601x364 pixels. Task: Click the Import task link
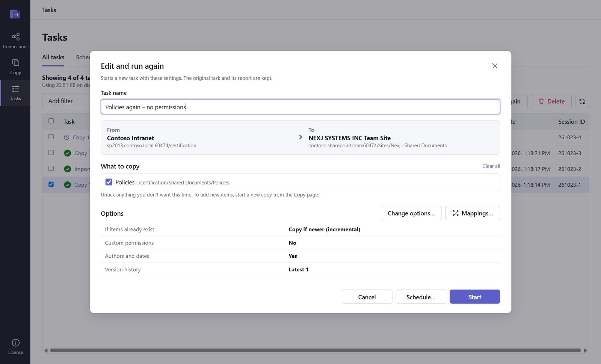click(x=82, y=169)
